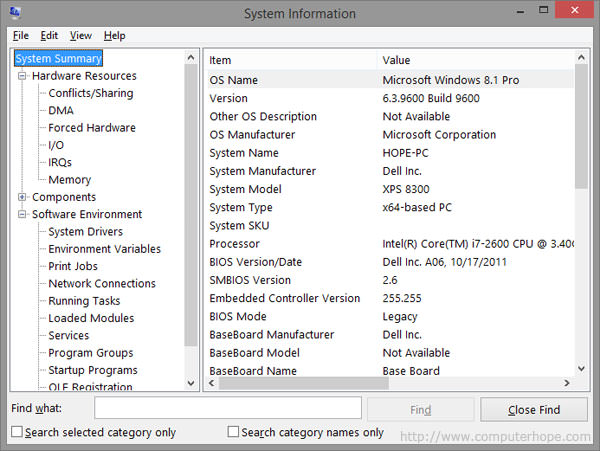Open Network Connections category
The width and height of the screenshot is (600, 451).
[102, 283]
